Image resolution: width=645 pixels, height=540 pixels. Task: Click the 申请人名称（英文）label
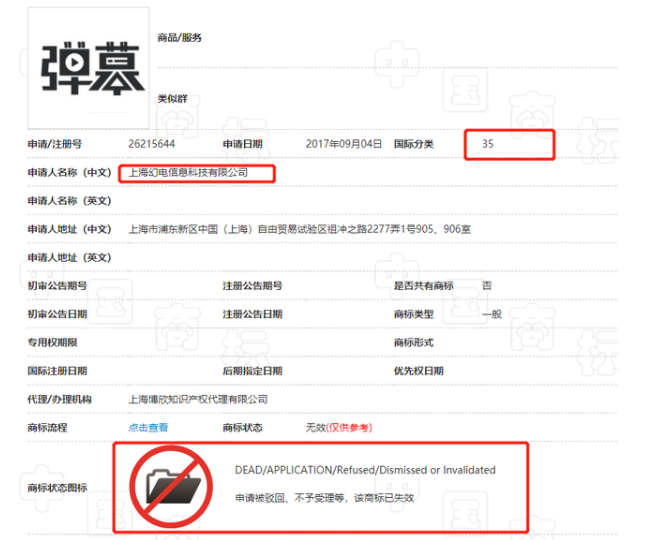point(70,201)
